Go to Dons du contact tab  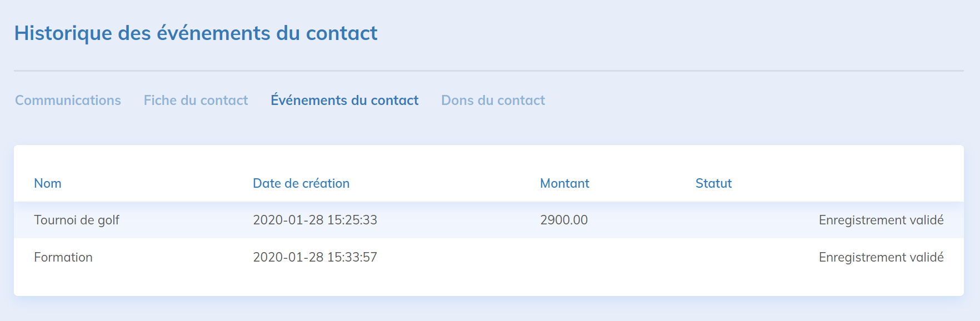coord(493,101)
